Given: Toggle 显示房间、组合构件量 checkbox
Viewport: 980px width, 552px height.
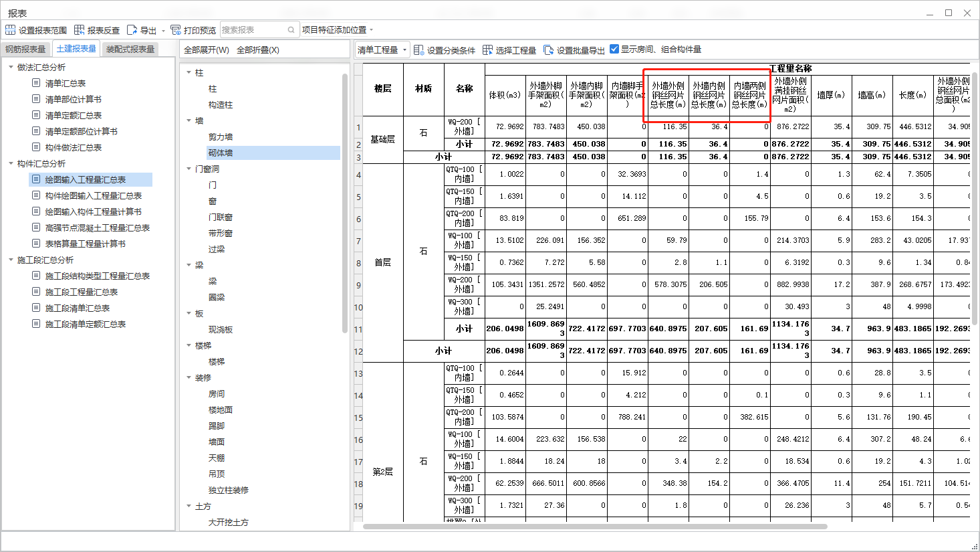Looking at the screenshot, I should (x=614, y=49).
